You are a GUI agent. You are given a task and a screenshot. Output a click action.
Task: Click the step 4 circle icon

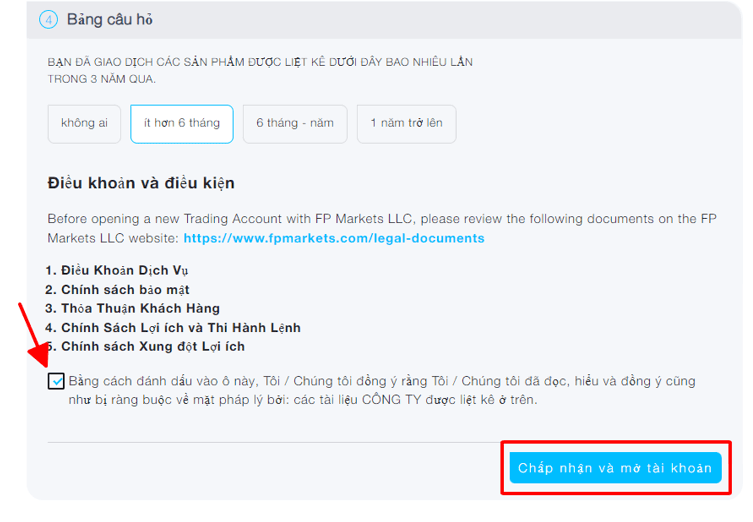click(49, 20)
